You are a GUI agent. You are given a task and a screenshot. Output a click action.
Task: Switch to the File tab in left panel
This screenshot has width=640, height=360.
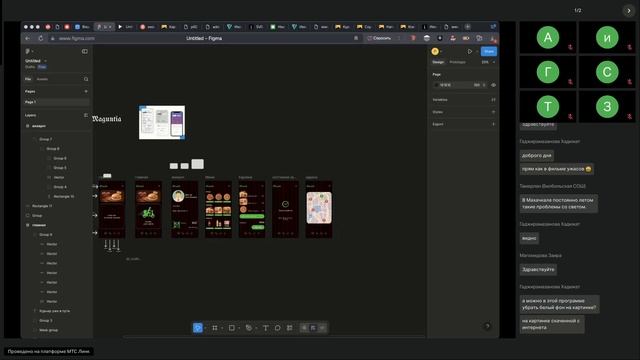(28, 79)
